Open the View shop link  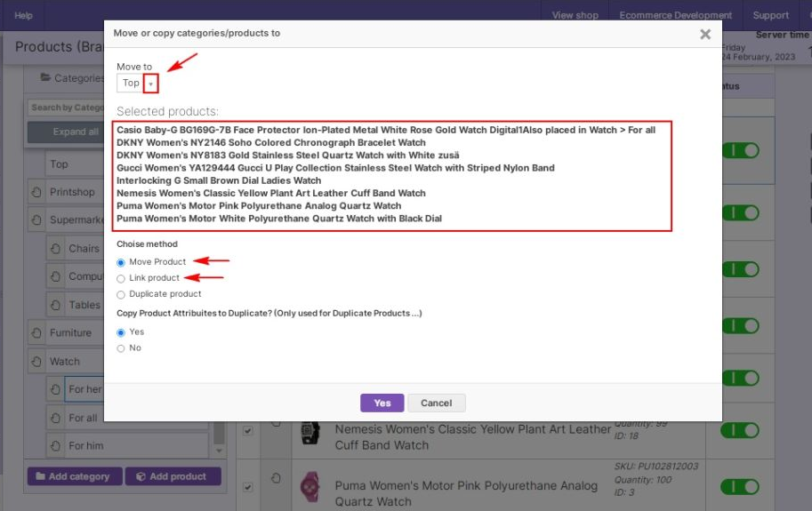[x=575, y=15]
